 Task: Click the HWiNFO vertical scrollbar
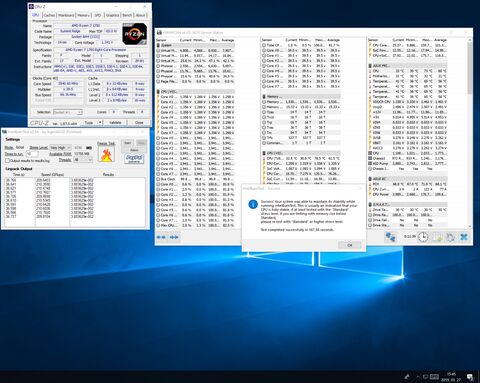[470, 133]
